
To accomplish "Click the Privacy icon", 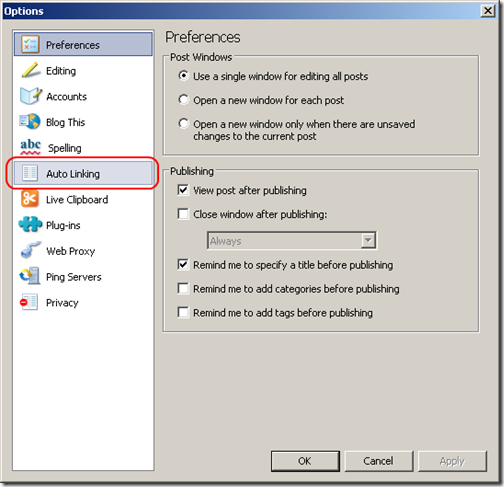I will [29, 302].
